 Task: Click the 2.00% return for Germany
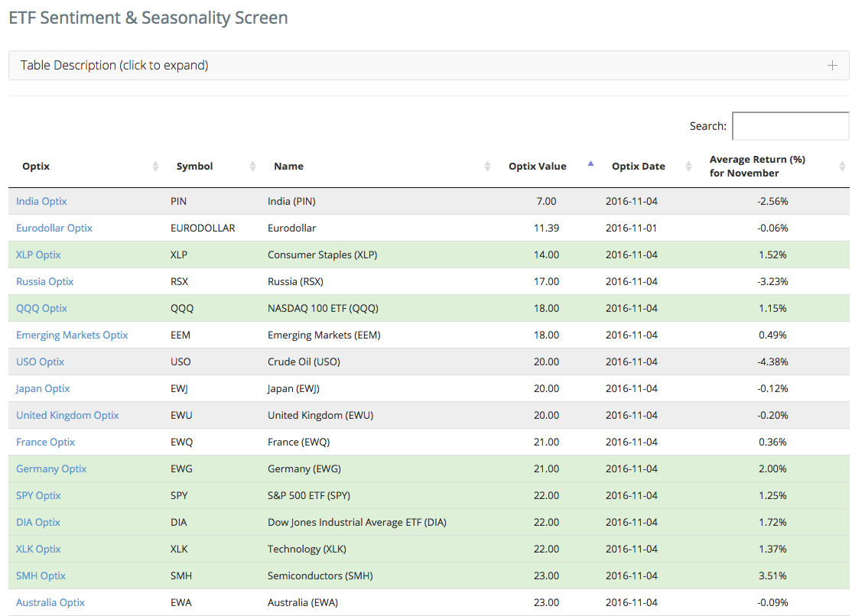(x=772, y=468)
